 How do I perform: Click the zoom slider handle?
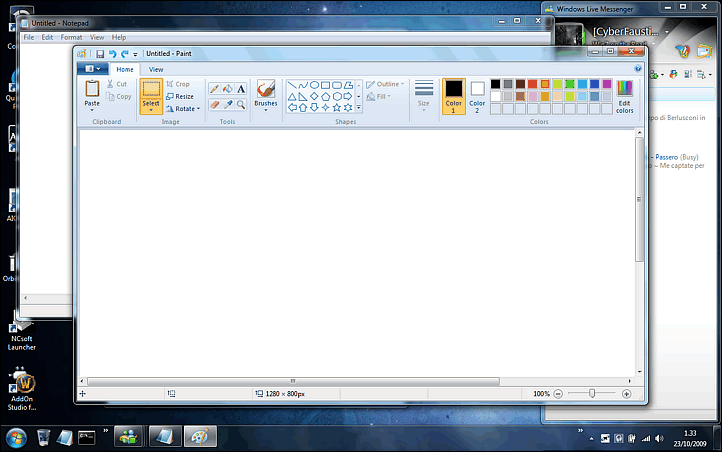[592, 394]
